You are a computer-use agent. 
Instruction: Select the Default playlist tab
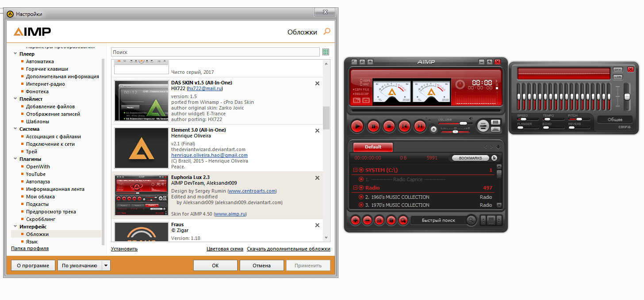pos(373,147)
